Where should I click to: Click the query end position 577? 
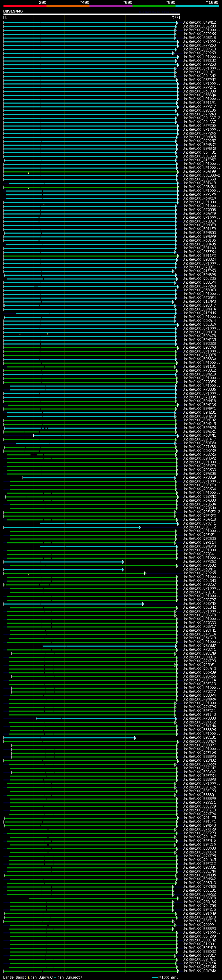click(175, 17)
